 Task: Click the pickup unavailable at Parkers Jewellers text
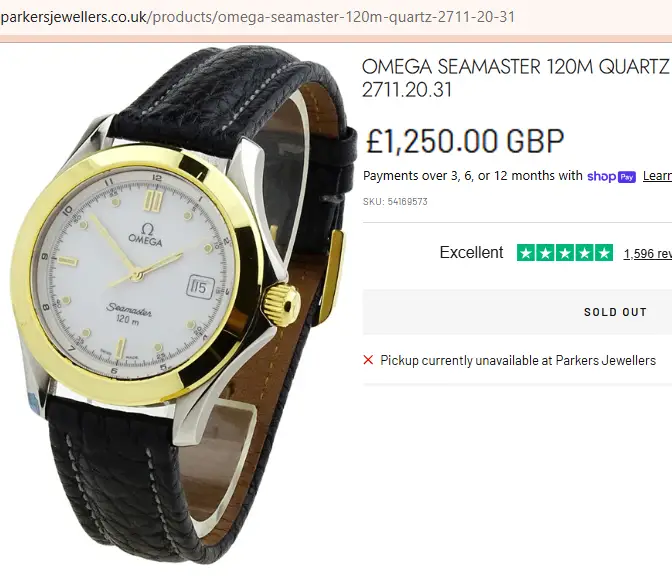(x=518, y=360)
